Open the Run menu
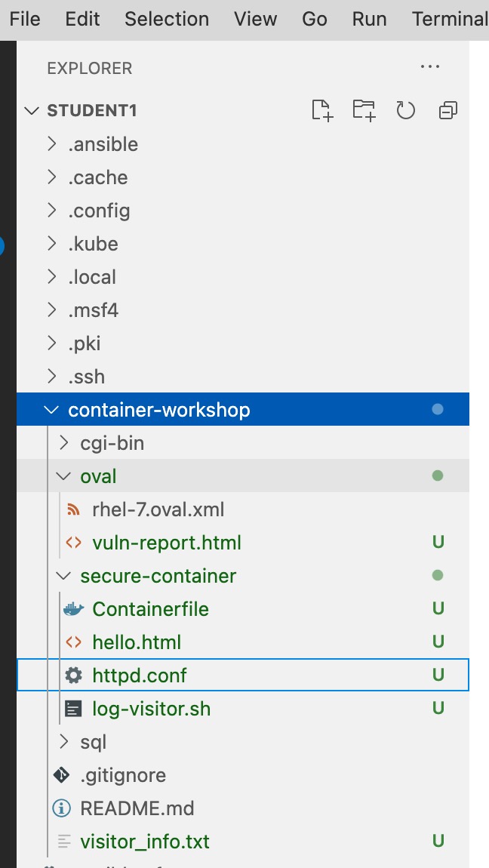The width and height of the screenshot is (489, 868). pos(369,19)
